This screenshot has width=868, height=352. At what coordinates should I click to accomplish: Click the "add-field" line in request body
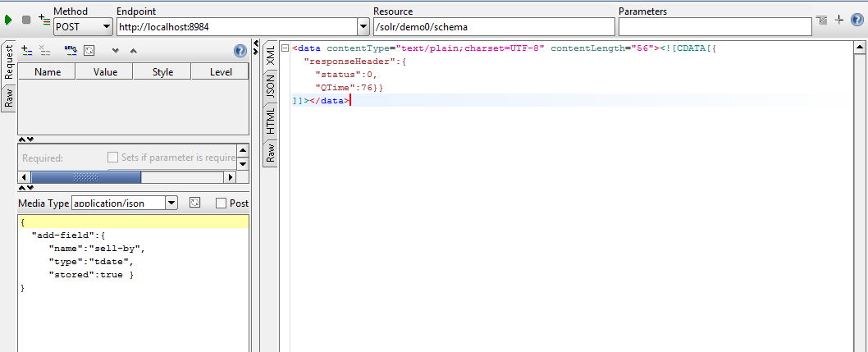(x=69, y=235)
